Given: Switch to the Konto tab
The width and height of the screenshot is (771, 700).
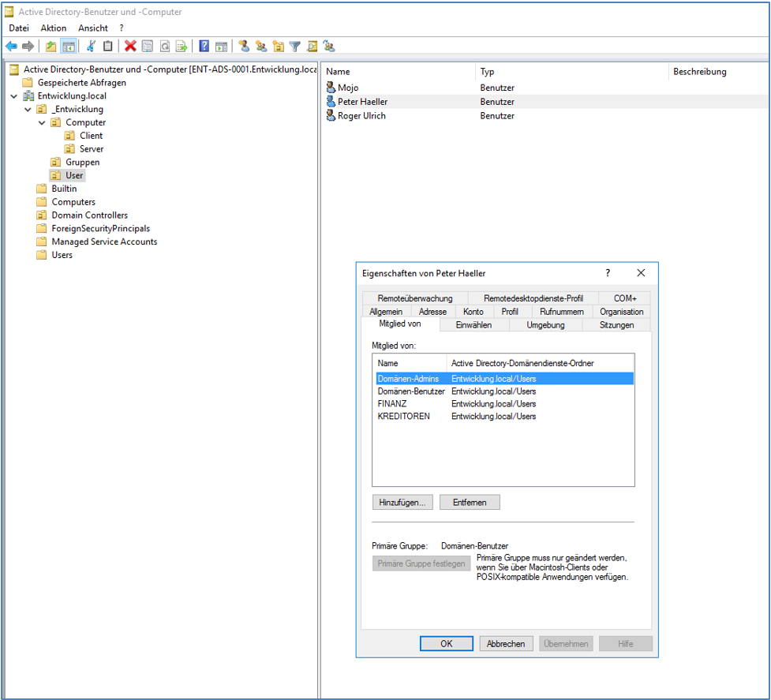Looking at the screenshot, I should pyautogui.click(x=473, y=312).
